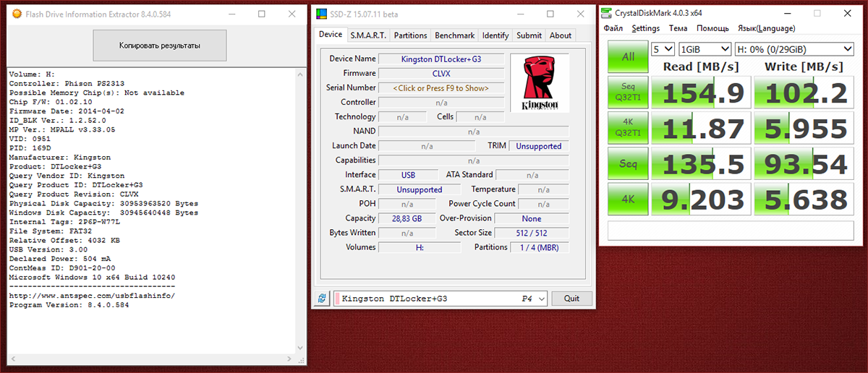This screenshot has height=373, width=868.
Task: Start the Seq benchmark test
Action: (628, 163)
